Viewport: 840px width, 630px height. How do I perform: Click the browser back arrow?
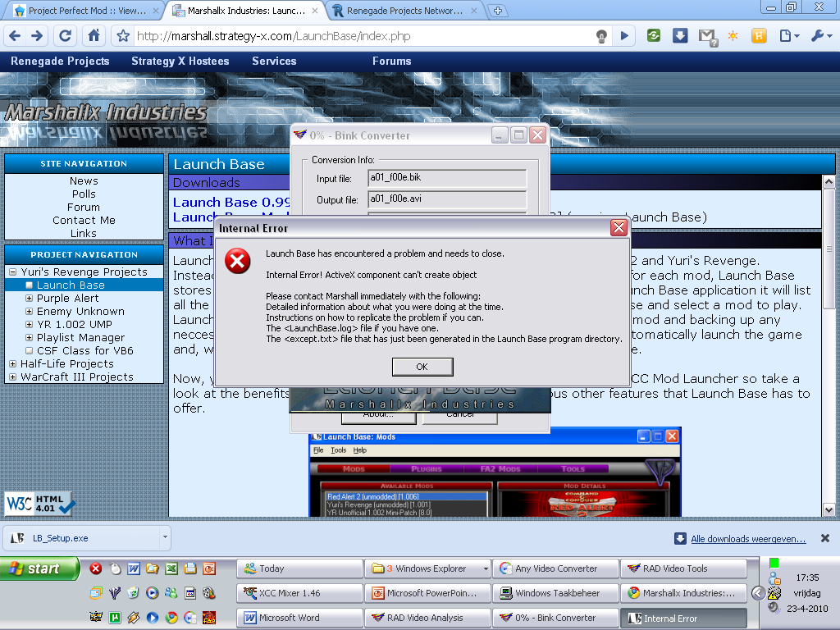coord(14,36)
